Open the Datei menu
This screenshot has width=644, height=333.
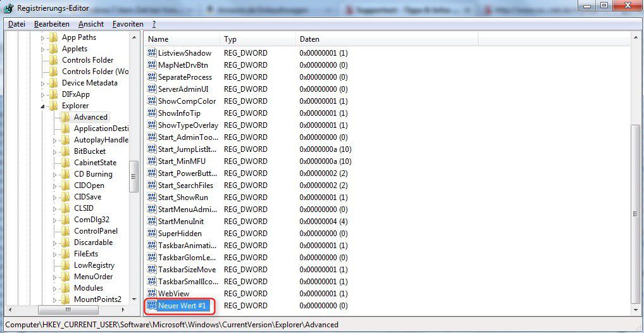pyautogui.click(x=16, y=23)
